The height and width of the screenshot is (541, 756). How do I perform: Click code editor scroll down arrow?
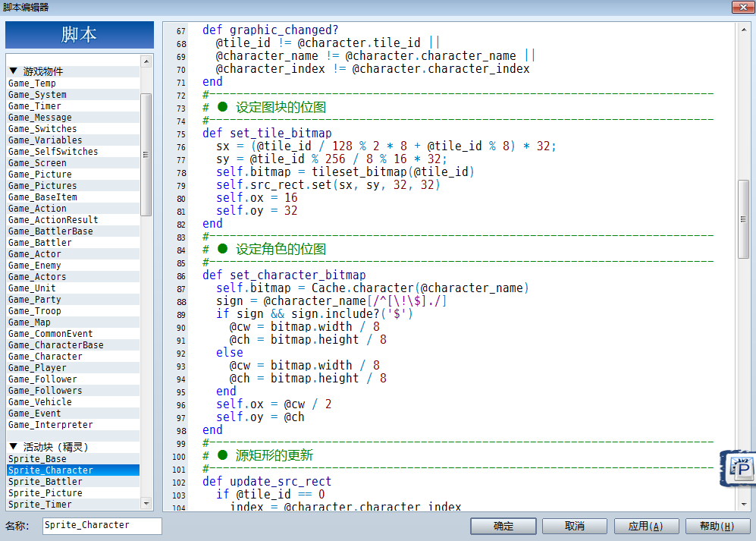[x=744, y=504]
